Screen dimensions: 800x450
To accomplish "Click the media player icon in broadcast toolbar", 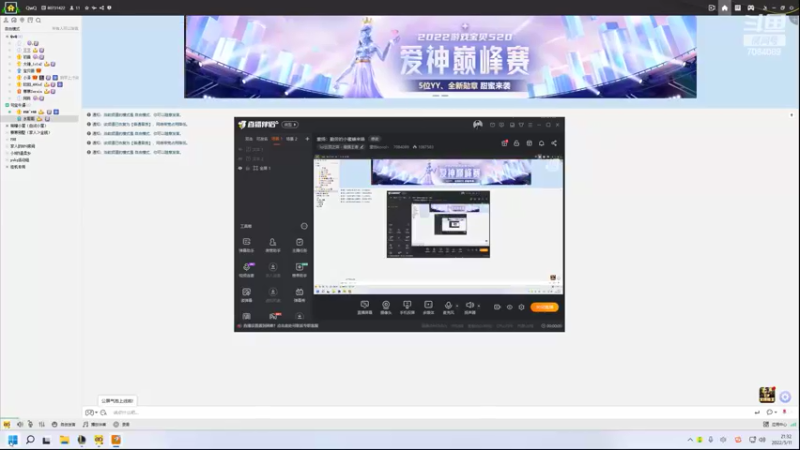I will point(428,307).
